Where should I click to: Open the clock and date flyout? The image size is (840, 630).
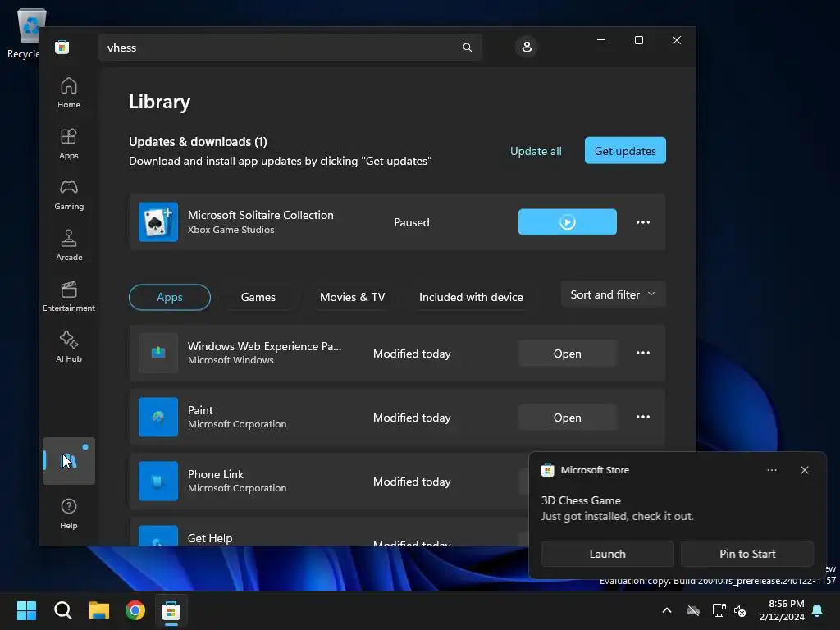click(x=782, y=610)
